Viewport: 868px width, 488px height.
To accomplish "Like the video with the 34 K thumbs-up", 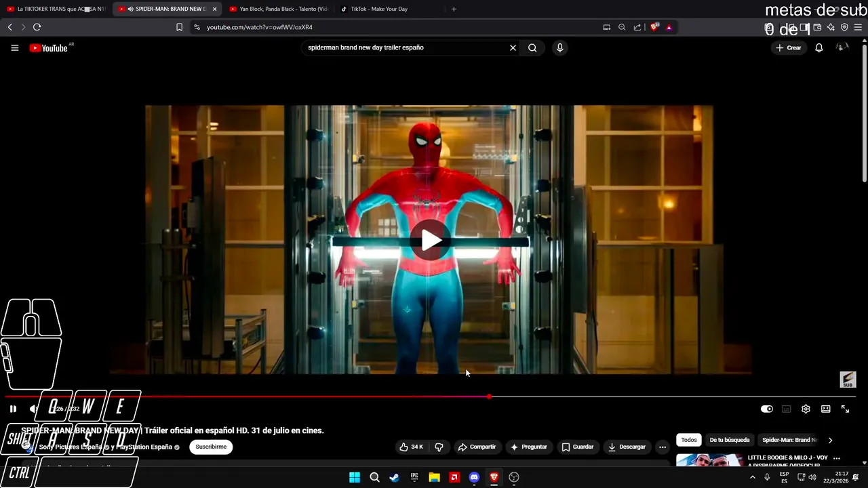I will coord(412,447).
